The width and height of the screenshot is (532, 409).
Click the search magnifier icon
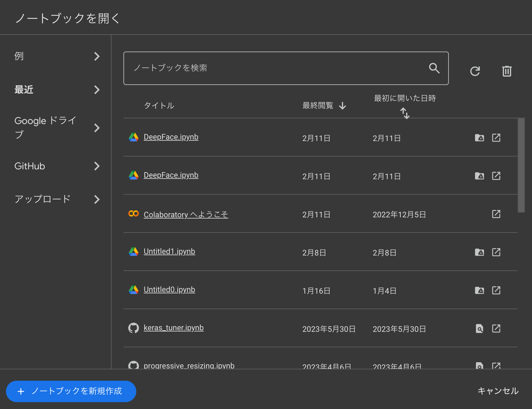pyautogui.click(x=434, y=68)
